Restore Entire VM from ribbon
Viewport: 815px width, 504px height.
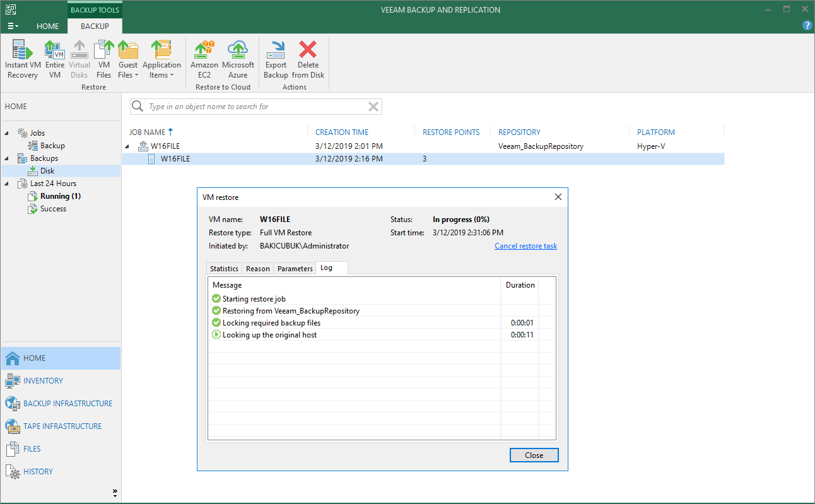55,60
